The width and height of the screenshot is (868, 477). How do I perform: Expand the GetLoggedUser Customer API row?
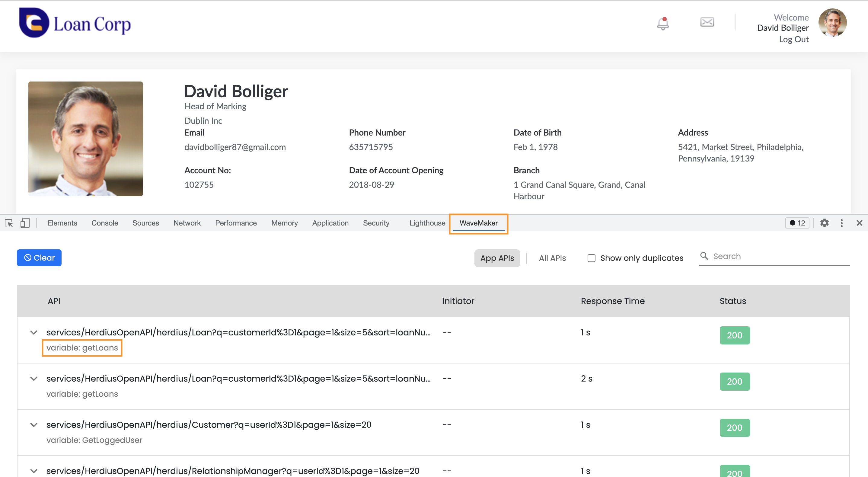pyautogui.click(x=34, y=425)
